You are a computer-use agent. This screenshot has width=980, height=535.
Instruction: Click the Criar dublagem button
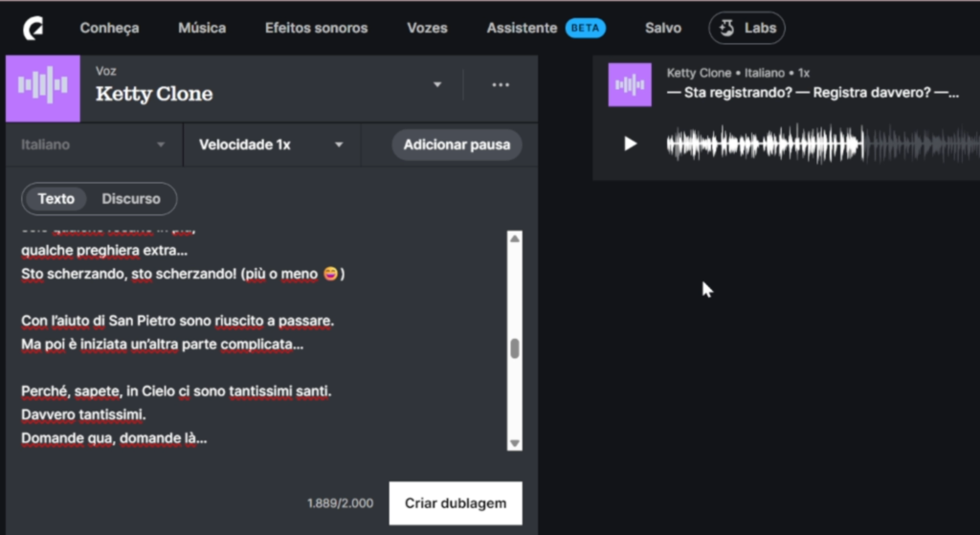click(x=456, y=503)
